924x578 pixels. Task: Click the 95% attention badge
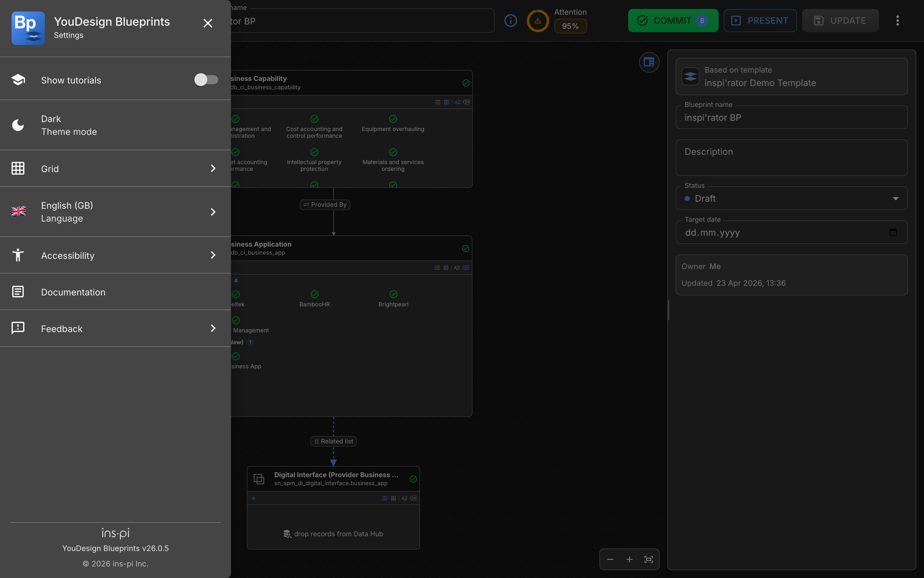pyautogui.click(x=570, y=26)
